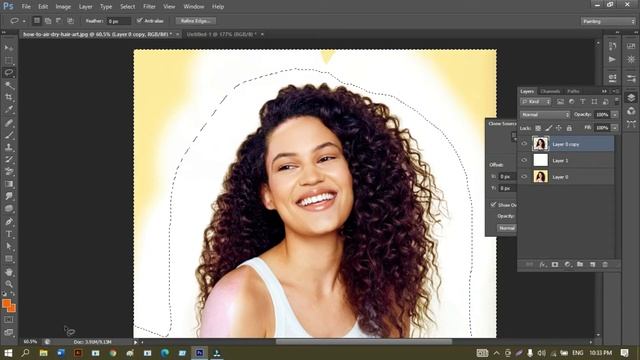Choose the Add to selection mode
This screenshot has height=360, width=640.
coord(48,20)
